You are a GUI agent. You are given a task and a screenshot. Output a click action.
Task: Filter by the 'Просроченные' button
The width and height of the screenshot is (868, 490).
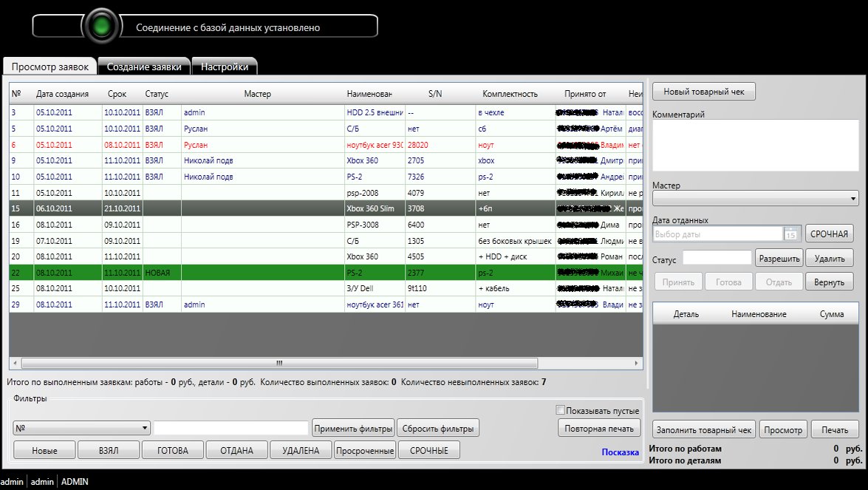(365, 450)
